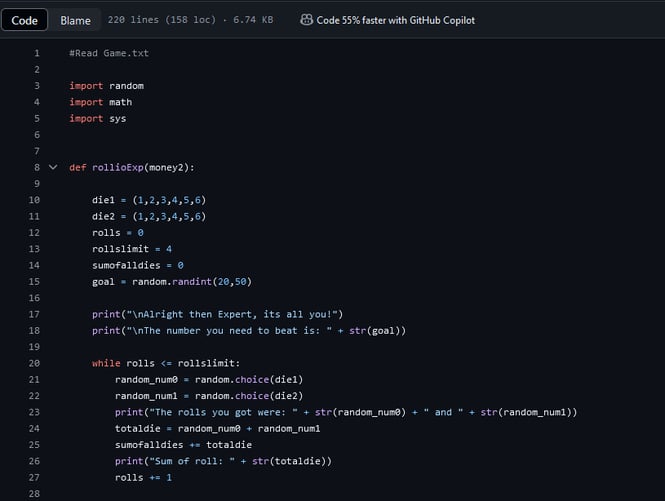
Task: Click 'sumofalldies += totaldie' line
Action: [183, 445]
